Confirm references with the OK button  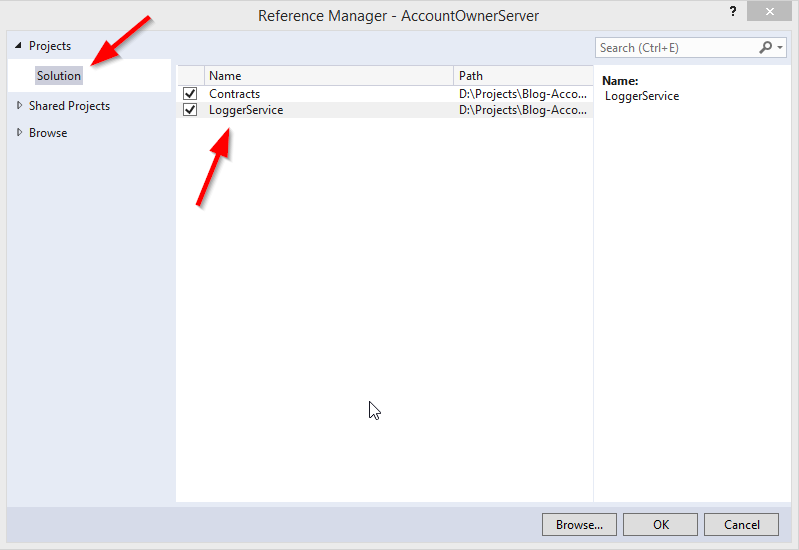[x=660, y=524]
